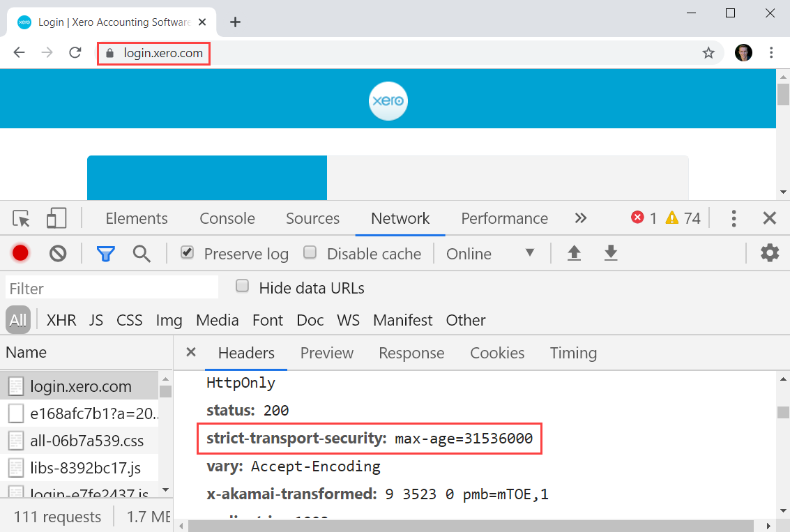Image resolution: width=790 pixels, height=532 pixels.
Task: Open a new browser tab
Action: point(235,22)
